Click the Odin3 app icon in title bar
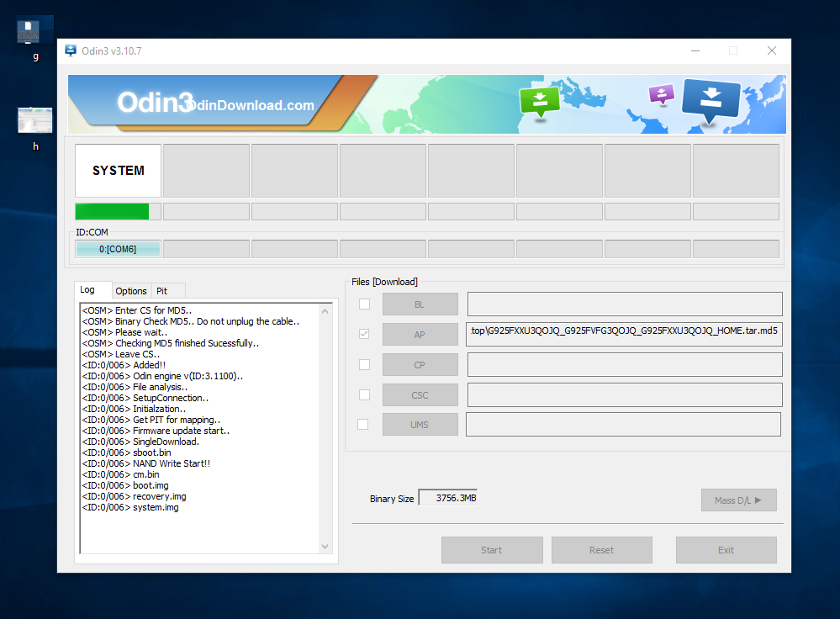 71,50
